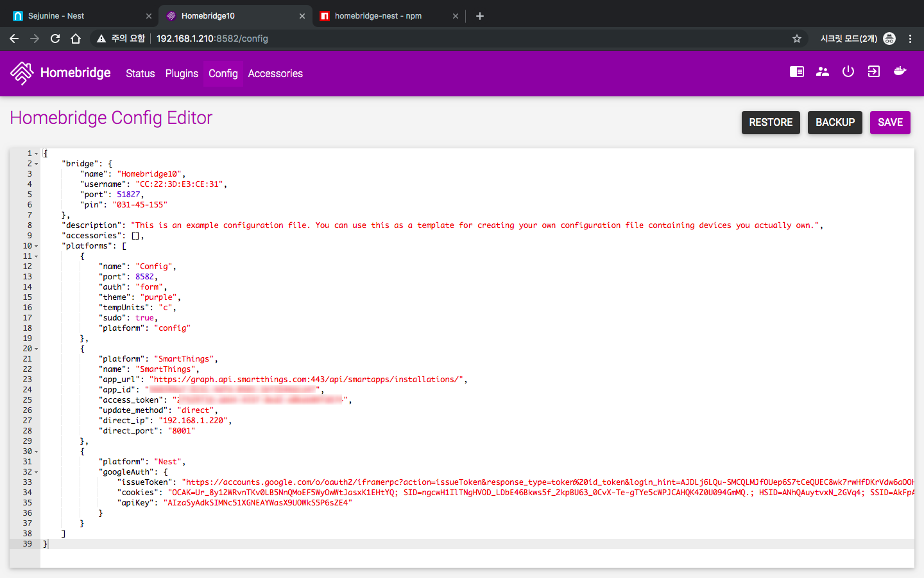Close the Homebridge10 tab

(302, 16)
